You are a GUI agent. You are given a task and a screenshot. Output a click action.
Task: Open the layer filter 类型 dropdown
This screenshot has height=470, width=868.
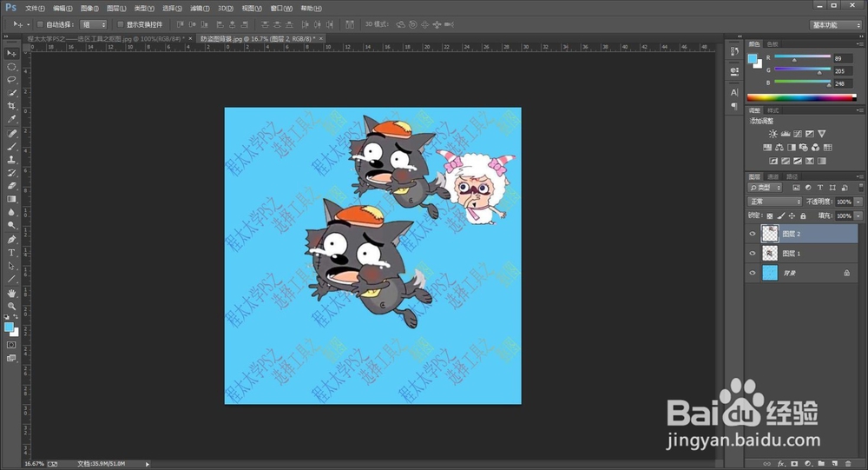pyautogui.click(x=765, y=188)
